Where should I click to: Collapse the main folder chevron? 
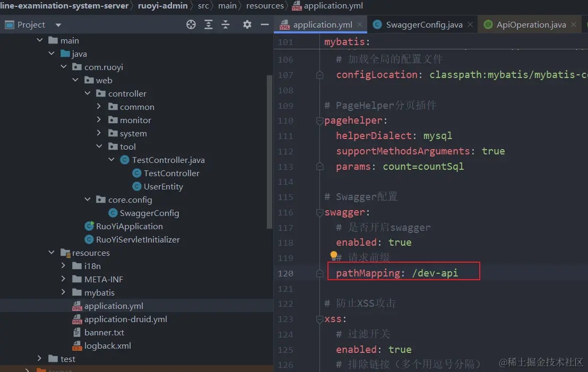pyautogui.click(x=40, y=40)
